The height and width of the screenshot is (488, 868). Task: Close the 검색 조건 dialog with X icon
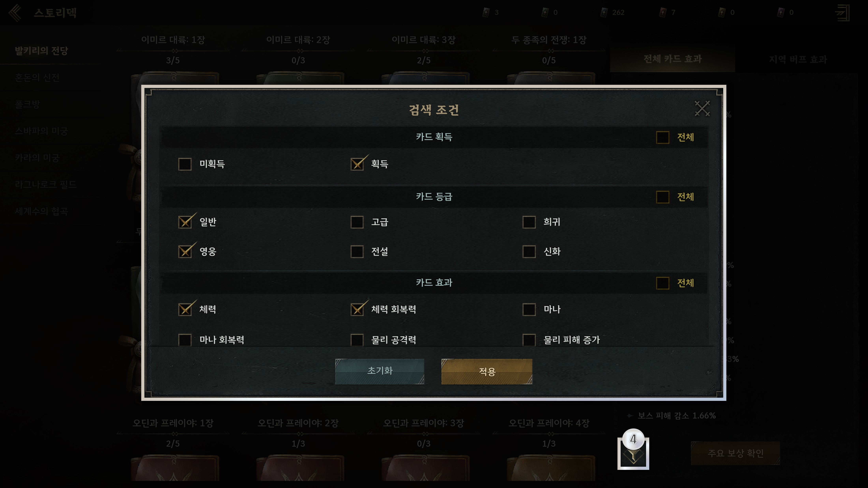702,108
